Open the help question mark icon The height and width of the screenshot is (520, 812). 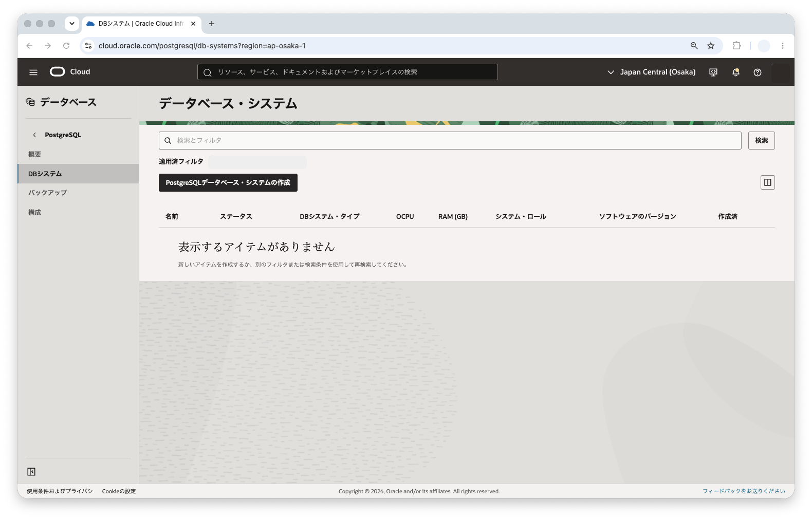pos(758,72)
